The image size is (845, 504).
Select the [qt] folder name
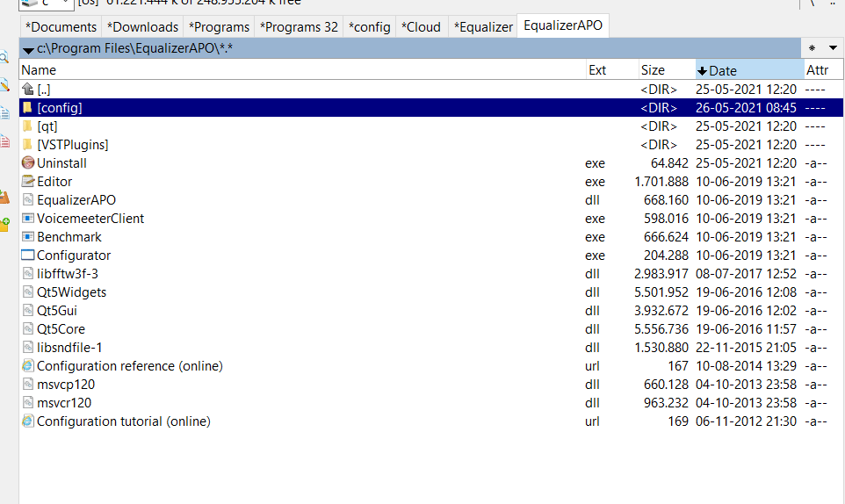tap(47, 126)
